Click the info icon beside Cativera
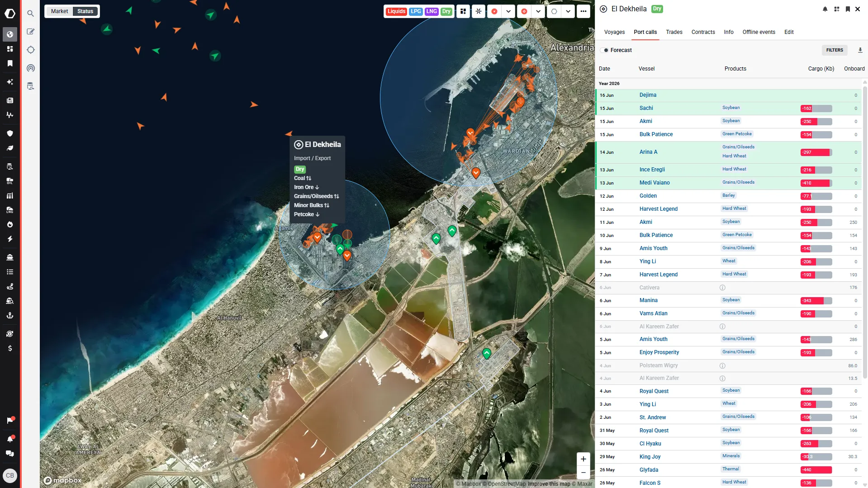This screenshot has width=868, height=488. [x=722, y=288]
